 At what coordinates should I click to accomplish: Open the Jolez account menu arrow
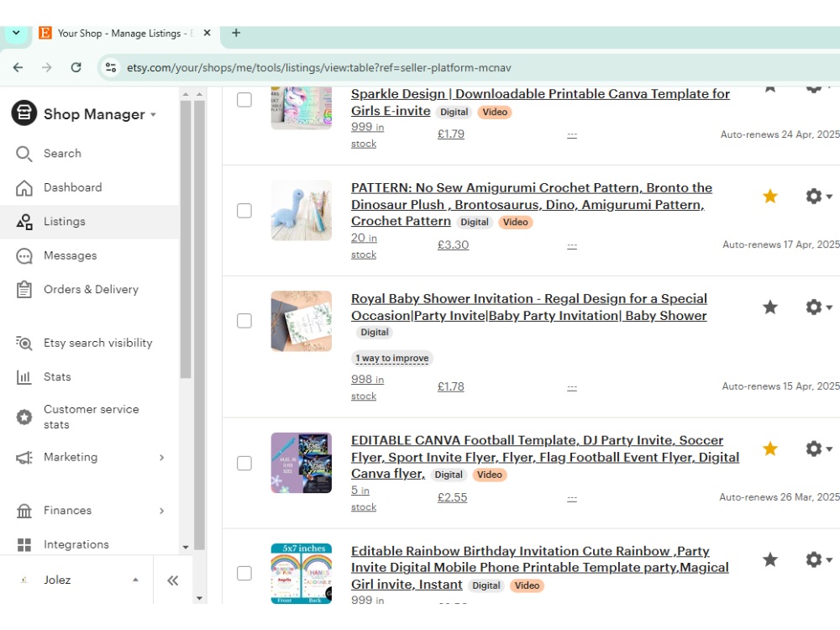coord(135,580)
